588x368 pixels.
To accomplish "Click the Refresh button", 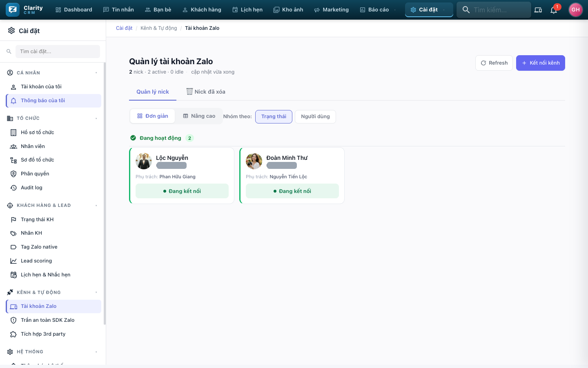I will click(494, 63).
